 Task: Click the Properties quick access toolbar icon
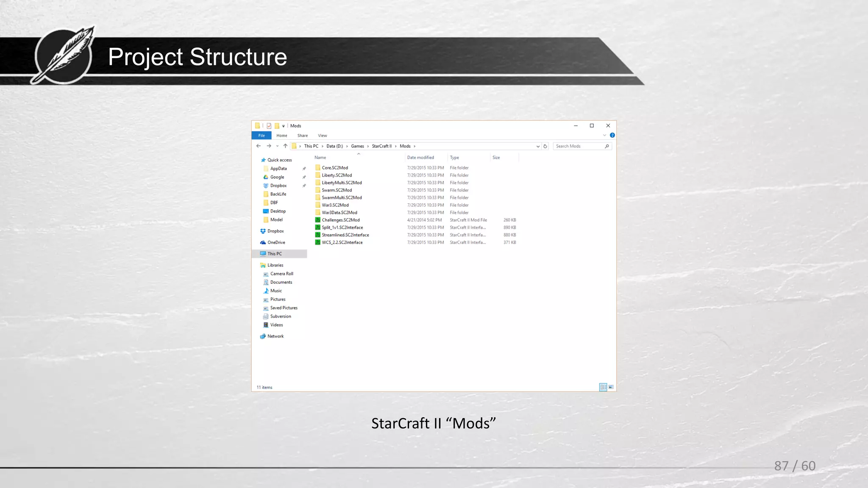pos(269,126)
